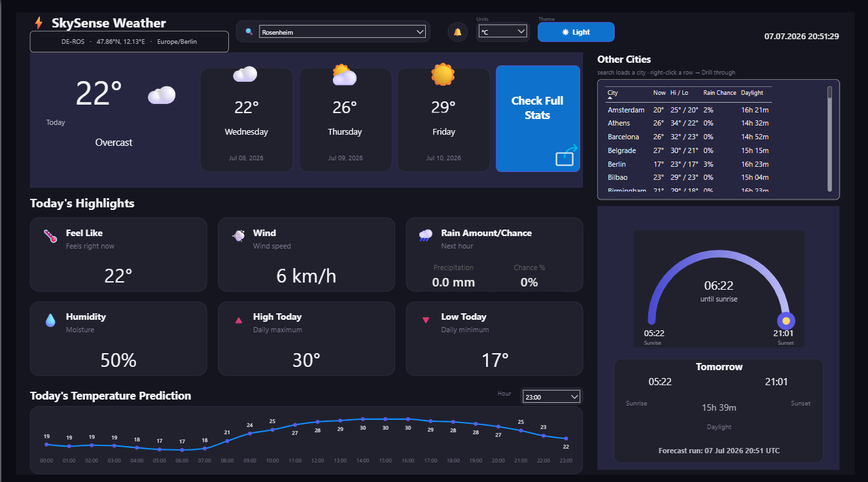Image resolution: width=868 pixels, height=482 pixels.
Task: Click the Today's Highlights heading
Action: click(82, 203)
